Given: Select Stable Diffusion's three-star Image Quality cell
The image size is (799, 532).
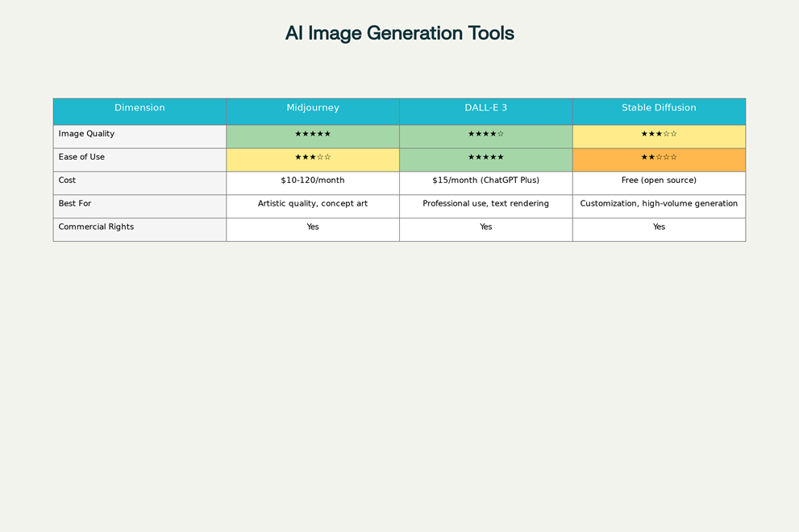Looking at the screenshot, I should (659, 135).
